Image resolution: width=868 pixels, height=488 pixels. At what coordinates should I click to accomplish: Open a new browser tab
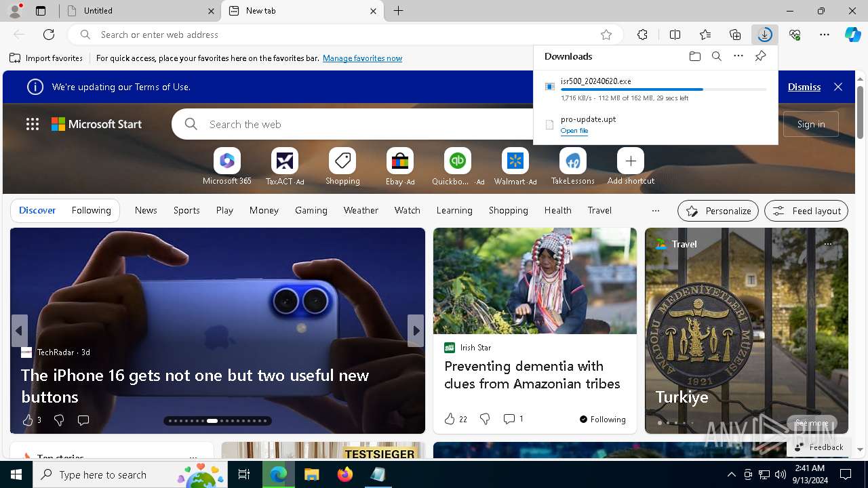399,11
